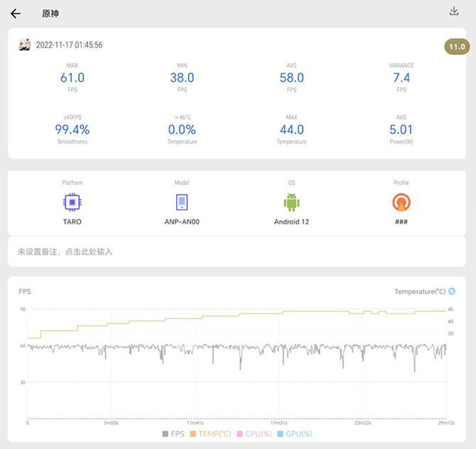Click the 原神 page title
Screen dimensions: 476x449
pyautogui.click(x=49, y=13)
